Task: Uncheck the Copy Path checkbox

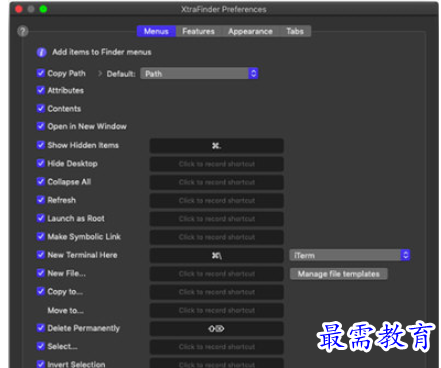Action: pyautogui.click(x=41, y=73)
